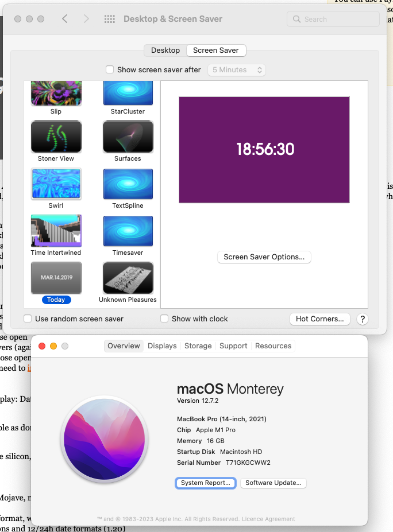Image resolution: width=393 pixels, height=532 pixels.
Task: Click Apple M1 Pro chip text
Action: 215,430
